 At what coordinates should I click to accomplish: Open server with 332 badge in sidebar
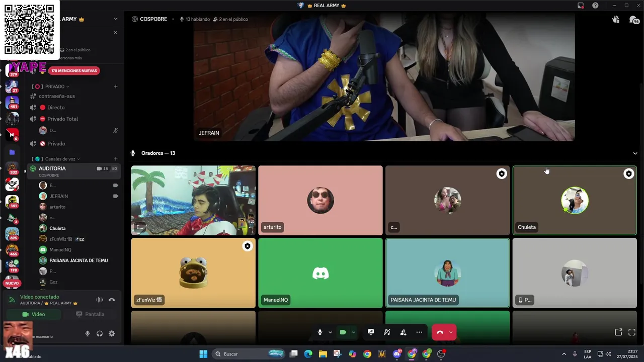tap(12, 169)
